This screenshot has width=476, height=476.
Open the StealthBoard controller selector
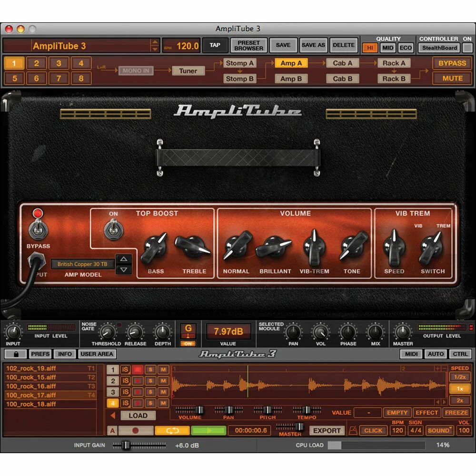pos(439,48)
